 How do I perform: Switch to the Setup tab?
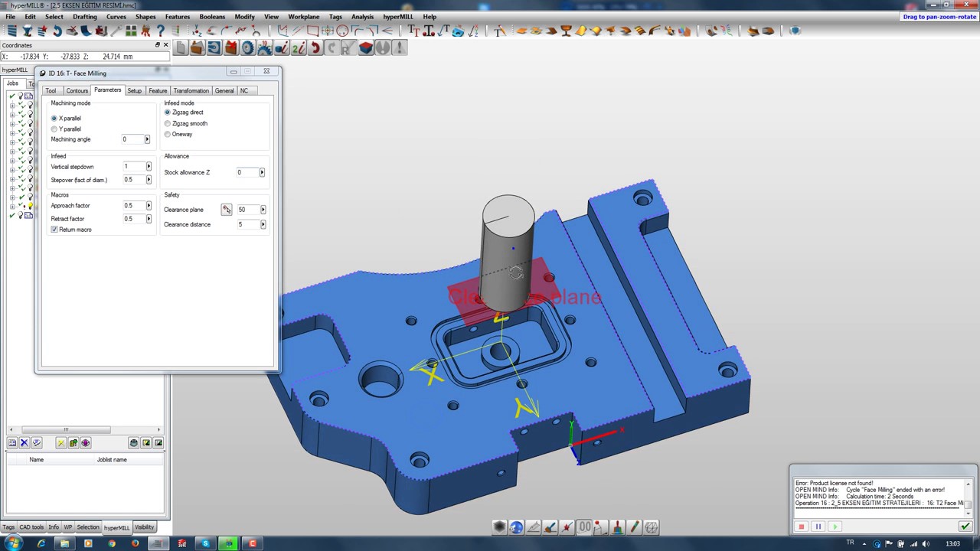coord(134,90)
